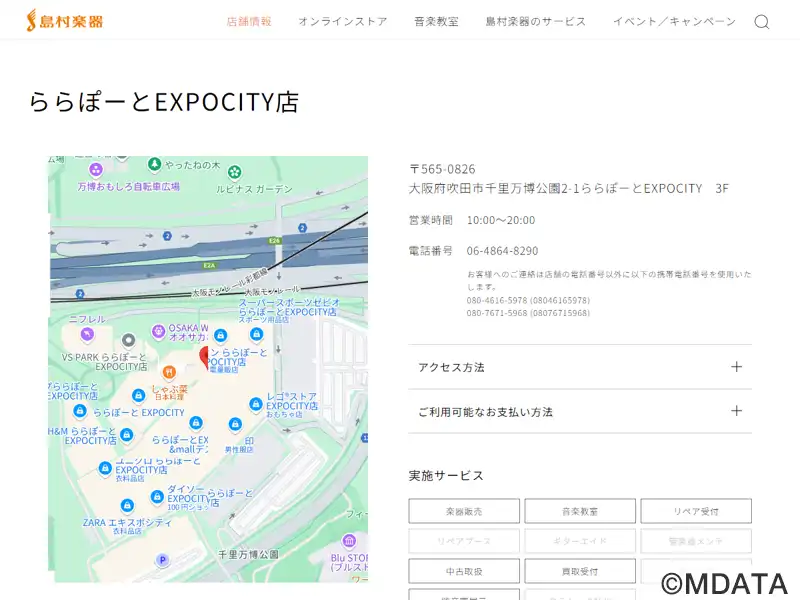The height and width of the screenshot is (600, 800).
Task: Open the イベント／キャンペーン menu
Action: pyautogui.click(x=674, y=21)
